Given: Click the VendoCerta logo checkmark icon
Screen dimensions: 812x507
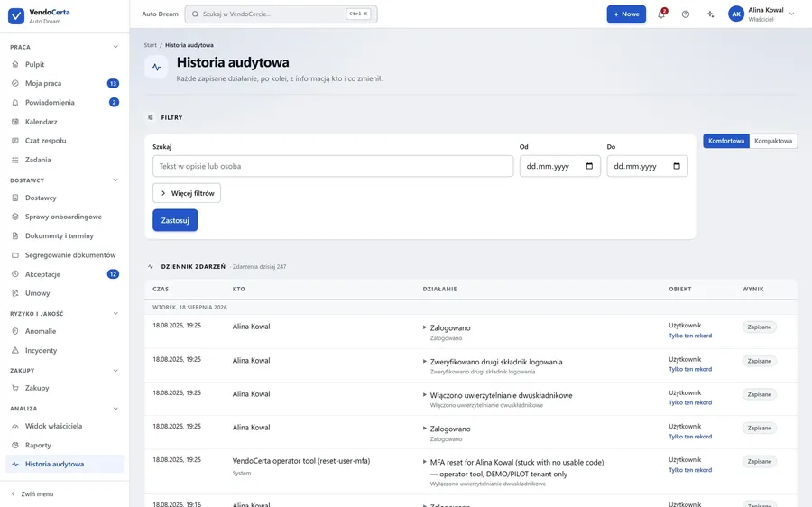Looking at the screenshot, I should [16, 16].
